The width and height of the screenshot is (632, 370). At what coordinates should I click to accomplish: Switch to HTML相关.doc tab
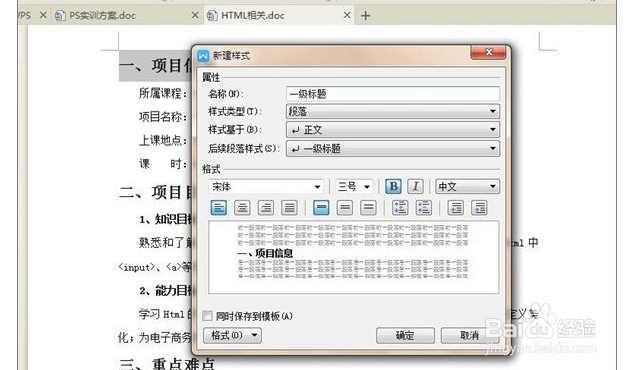(278, 15)
